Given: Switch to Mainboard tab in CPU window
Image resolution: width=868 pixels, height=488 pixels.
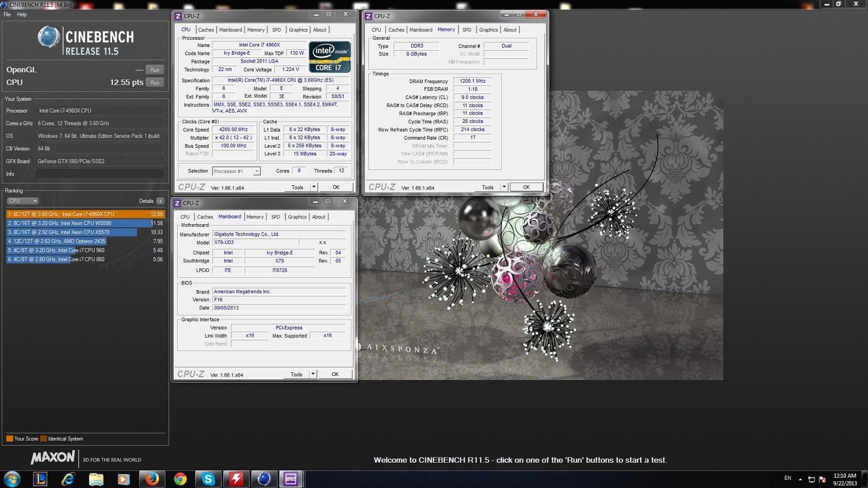Looking at the screenshot, I should 230,30.
